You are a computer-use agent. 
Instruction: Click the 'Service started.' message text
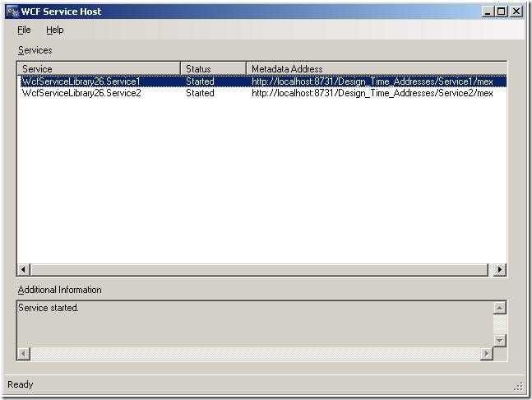click(x=49, y=308)
